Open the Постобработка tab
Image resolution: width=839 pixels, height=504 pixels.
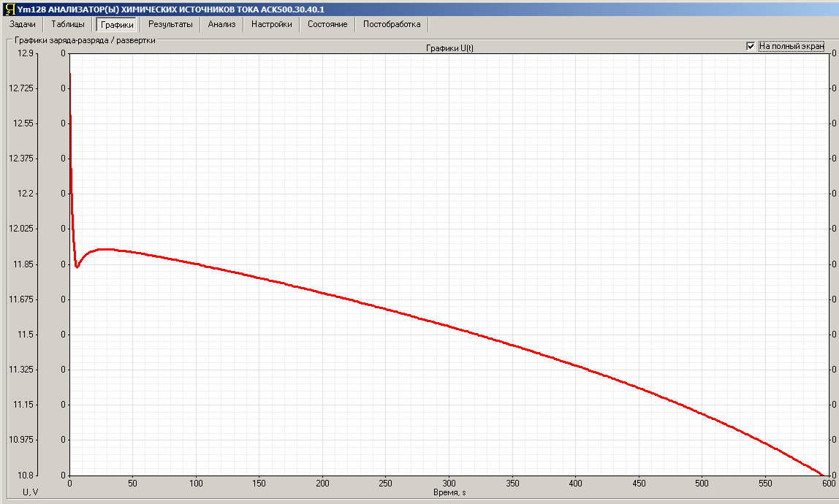pyautogui.click(x=392, y=24)
